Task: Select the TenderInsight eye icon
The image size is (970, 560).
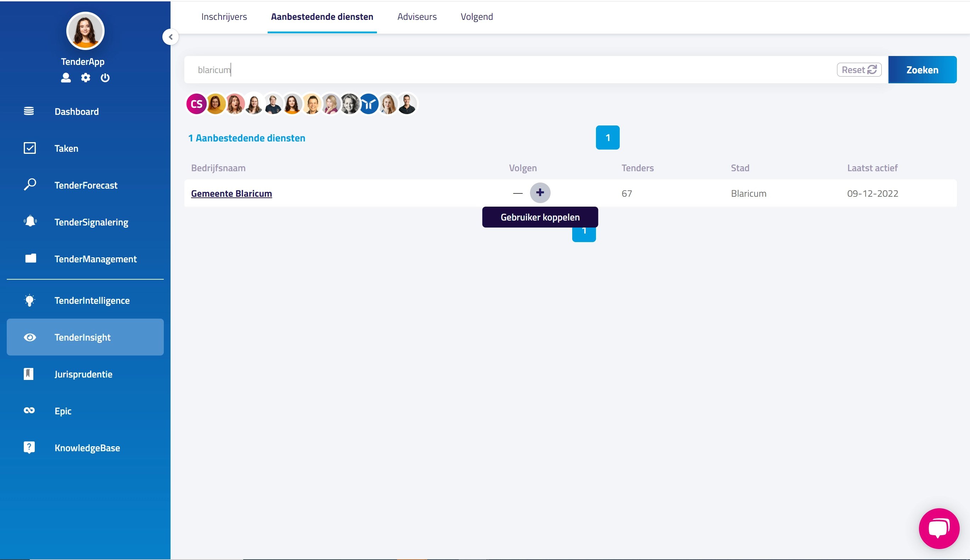Action: (x=30, y=337)
